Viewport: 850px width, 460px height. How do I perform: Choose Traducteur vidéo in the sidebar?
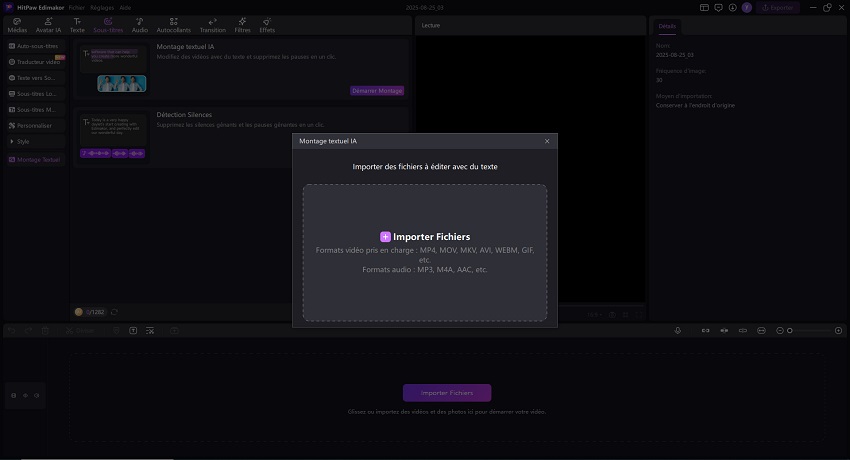pyautogui.click(x=35, y=62)
